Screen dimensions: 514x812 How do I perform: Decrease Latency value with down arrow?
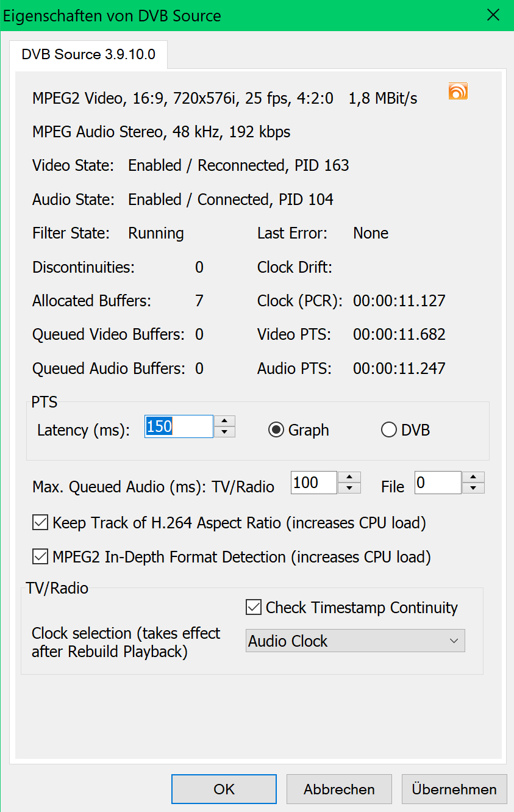225,432
